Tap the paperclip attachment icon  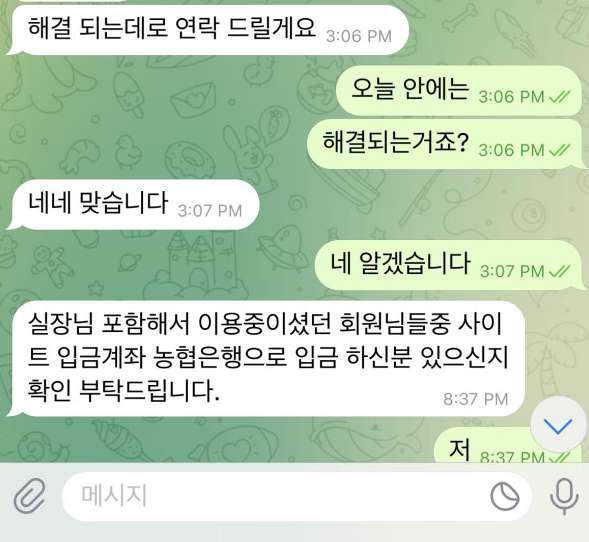point(30,495)
